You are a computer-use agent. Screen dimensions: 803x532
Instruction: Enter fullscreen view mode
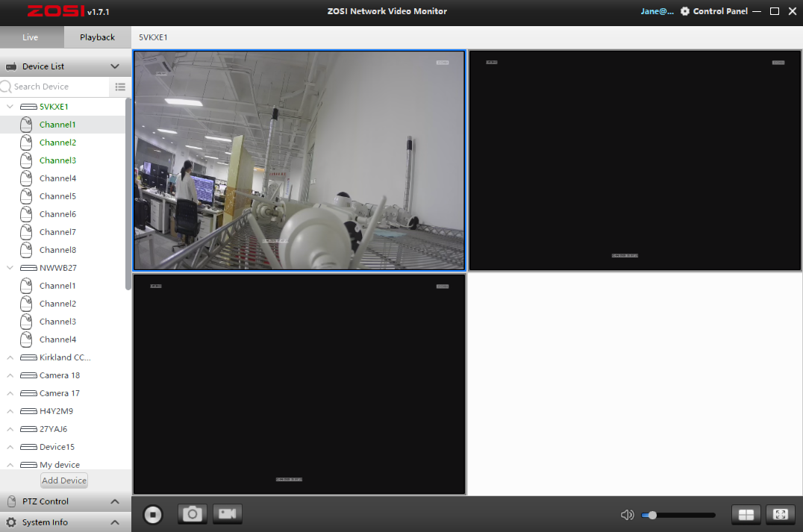point(781,514)
